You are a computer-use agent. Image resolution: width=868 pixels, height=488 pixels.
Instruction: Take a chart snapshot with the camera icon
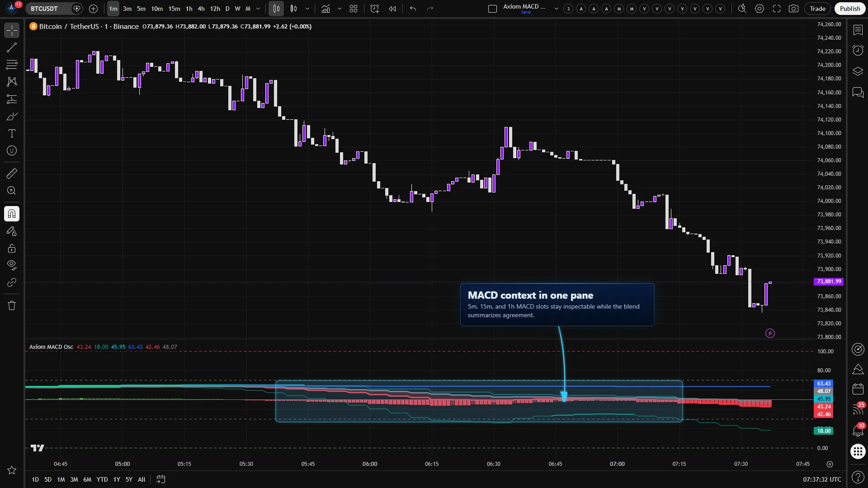[793, 9]
